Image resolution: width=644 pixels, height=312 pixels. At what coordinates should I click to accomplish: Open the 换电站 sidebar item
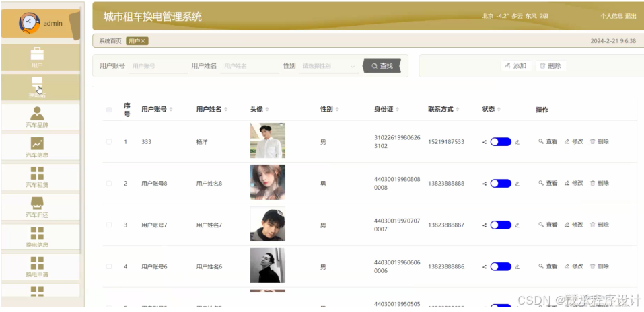click(x=40, y=87)
